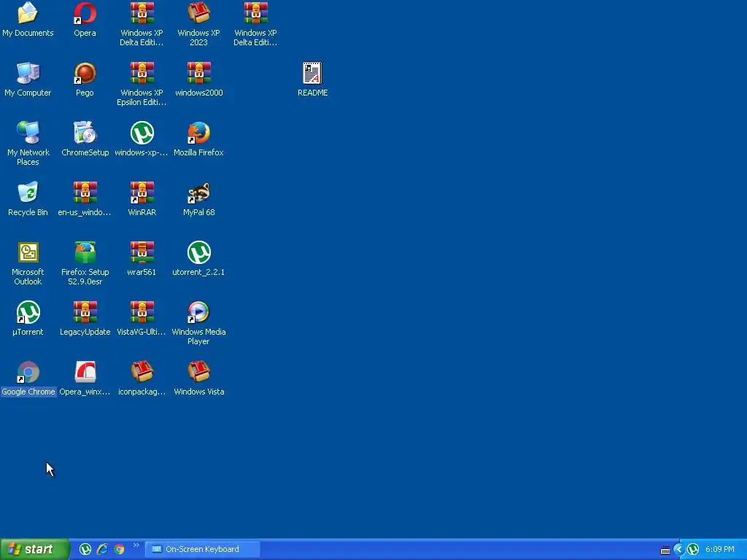This screenshot has height=560, width=747.
Task: Show hidden system tray icons arrow
Action: tap(679, 549)
